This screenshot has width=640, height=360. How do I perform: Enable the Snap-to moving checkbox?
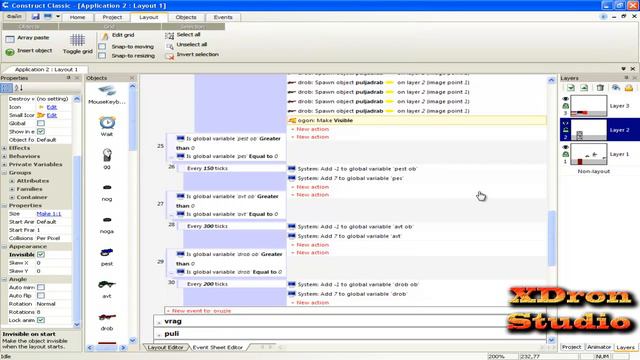[102, 47]
